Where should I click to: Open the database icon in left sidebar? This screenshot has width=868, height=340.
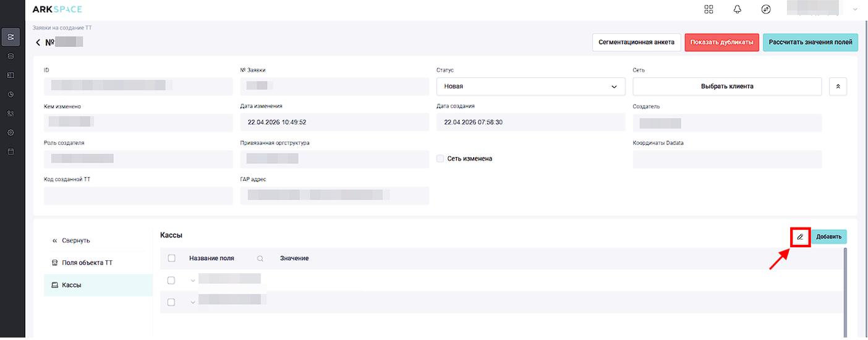coord(11,56)
